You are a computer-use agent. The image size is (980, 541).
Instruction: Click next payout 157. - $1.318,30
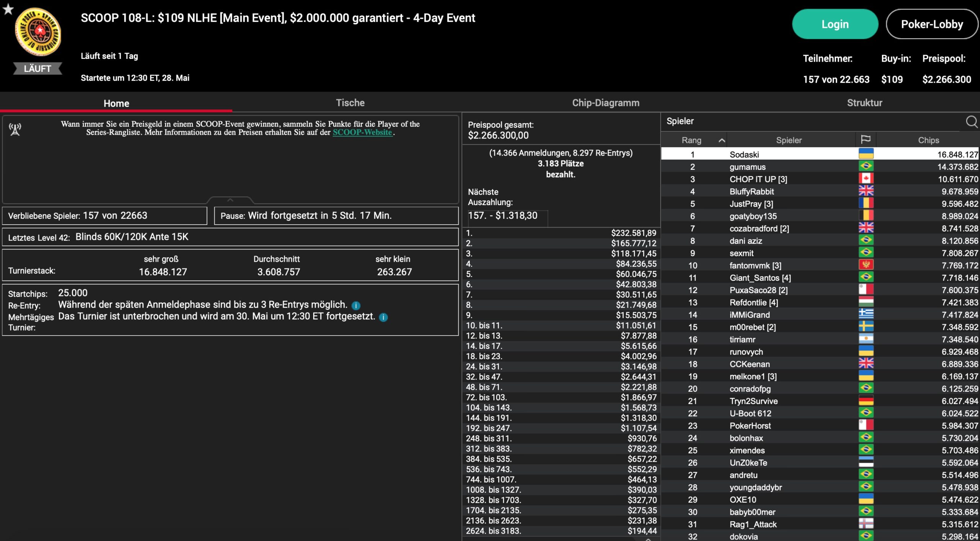click(x=503, y=215)
